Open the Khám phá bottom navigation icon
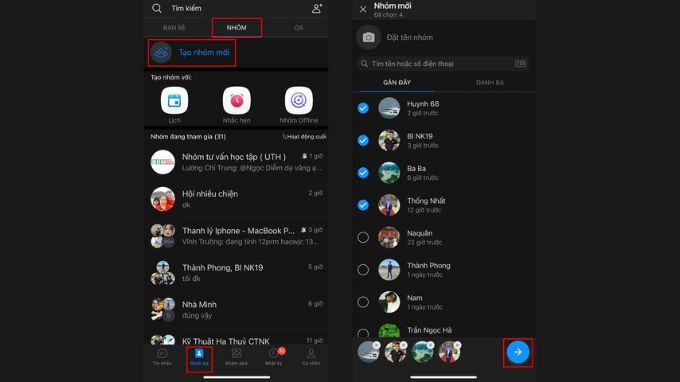The height and width of the screenshot is (382, 680). coord(236,357)
